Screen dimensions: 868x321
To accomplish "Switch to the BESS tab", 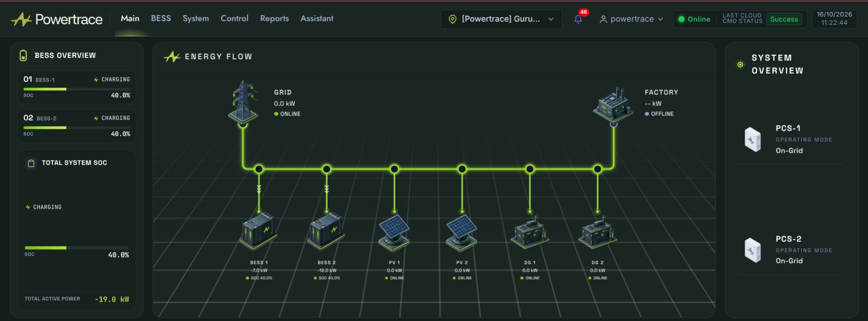I will (x=161, y=18).
